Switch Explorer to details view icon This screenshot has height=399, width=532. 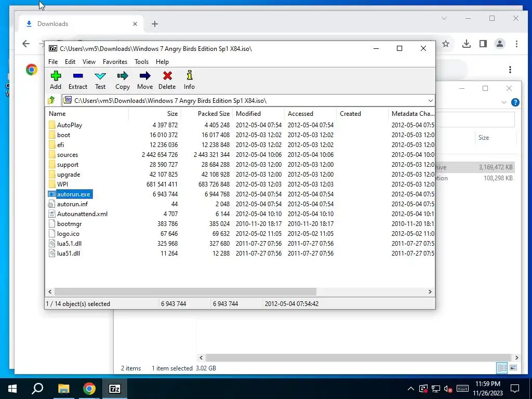click(502, 368)
